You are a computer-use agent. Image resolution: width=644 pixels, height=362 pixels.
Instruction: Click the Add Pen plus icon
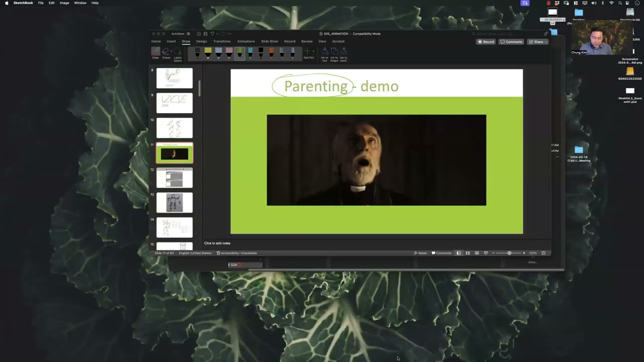point(307,51)
